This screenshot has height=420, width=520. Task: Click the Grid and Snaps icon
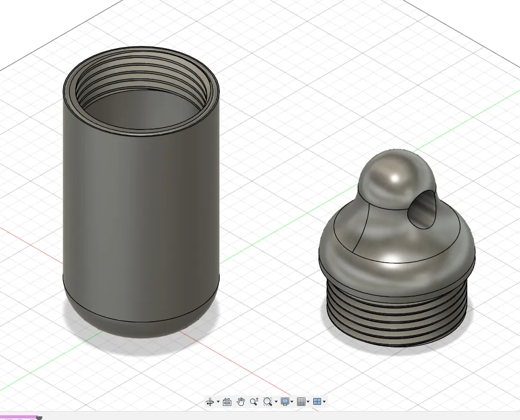coord(301,402)
